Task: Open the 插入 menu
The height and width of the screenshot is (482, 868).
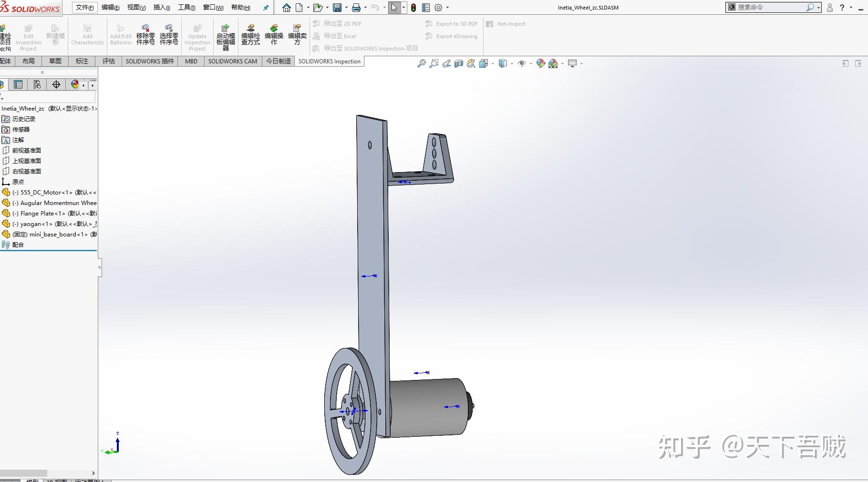Action: click(x=161, y=7)
